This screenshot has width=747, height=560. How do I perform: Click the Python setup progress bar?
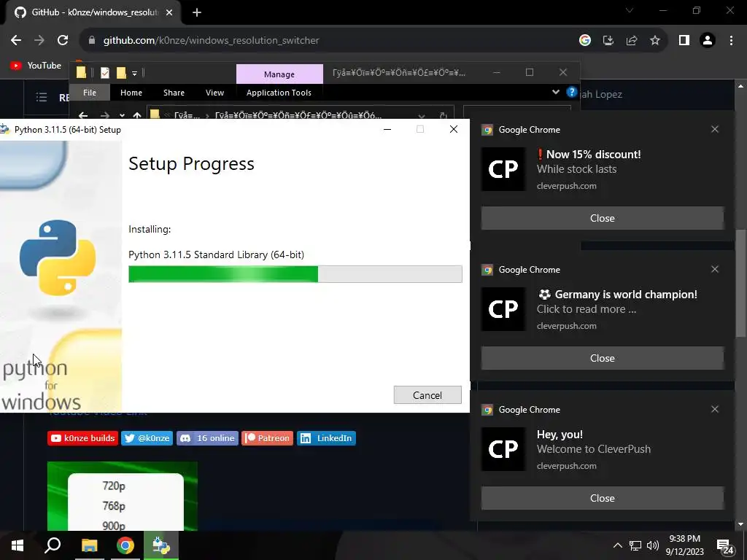295,274
